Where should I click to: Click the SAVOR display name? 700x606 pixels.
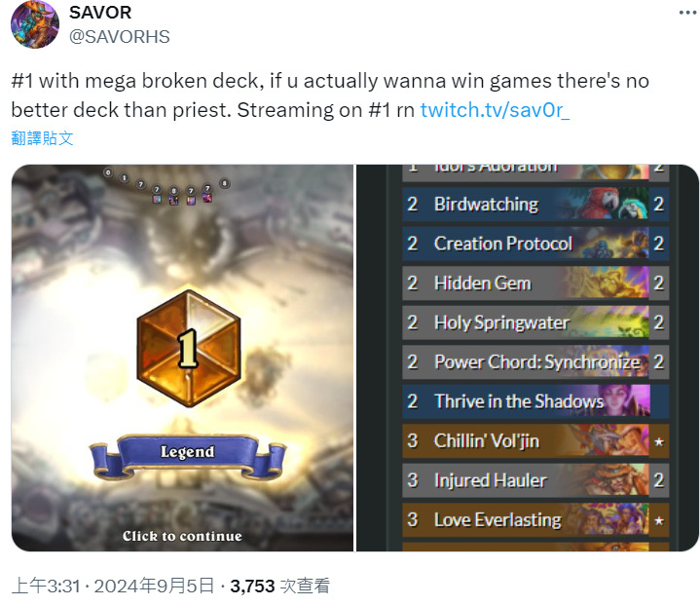(100, 13)
